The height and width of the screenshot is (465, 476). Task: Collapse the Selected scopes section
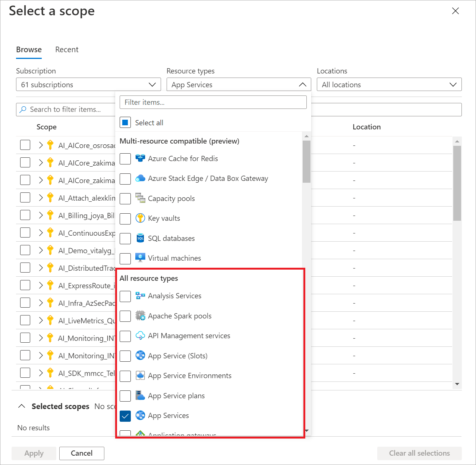[21, 406]
